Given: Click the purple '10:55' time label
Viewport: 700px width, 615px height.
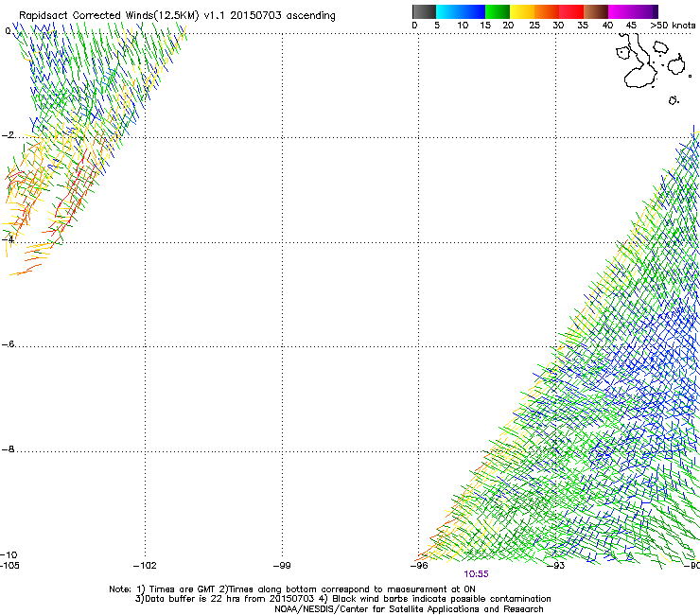Looking at the screenshot, I should pos(476,574).
